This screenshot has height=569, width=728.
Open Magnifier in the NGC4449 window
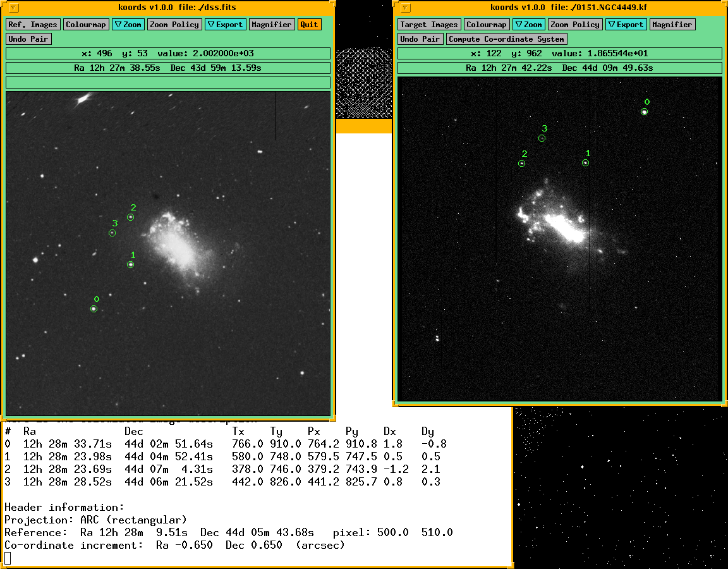pyautogui.click(x=672, y=25)
